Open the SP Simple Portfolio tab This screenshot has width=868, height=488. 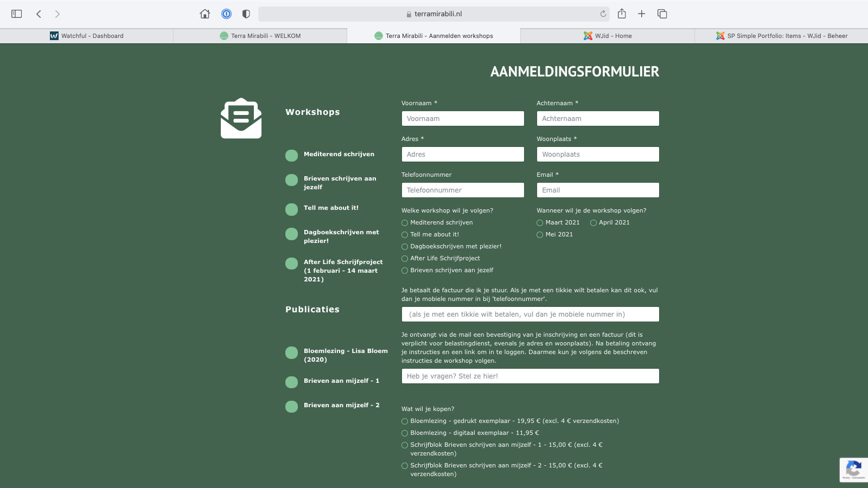pos(781,36)
